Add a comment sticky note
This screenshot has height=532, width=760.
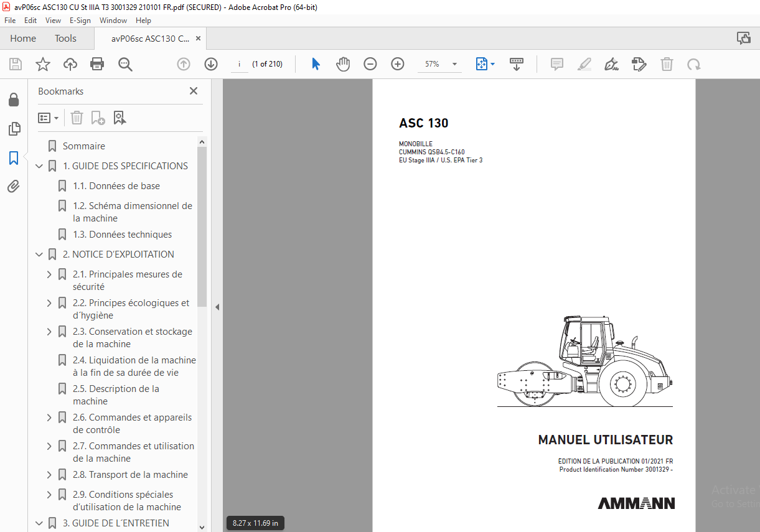(x=557, y=64)
